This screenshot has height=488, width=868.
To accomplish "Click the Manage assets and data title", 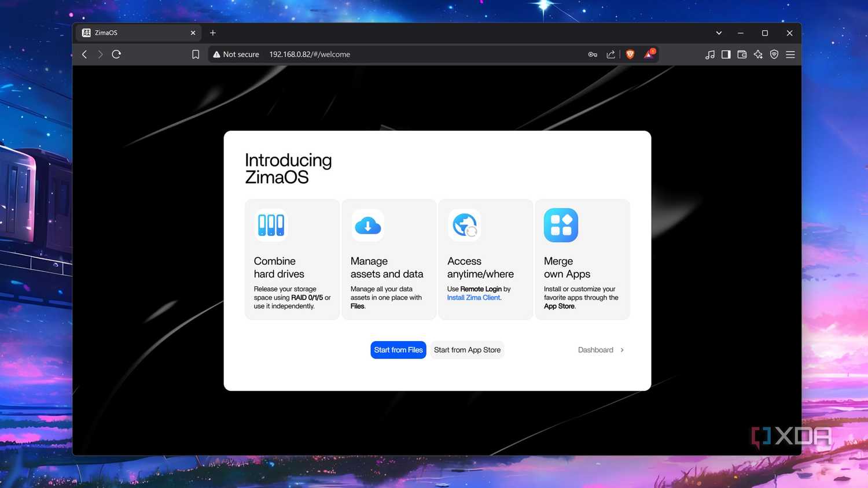I will (387, 268).
